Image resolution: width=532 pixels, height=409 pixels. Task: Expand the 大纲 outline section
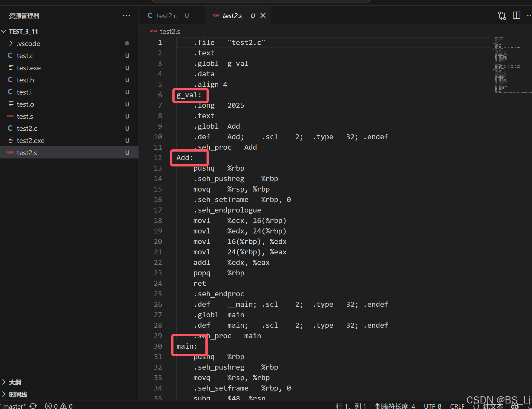[x=15, y=382]
